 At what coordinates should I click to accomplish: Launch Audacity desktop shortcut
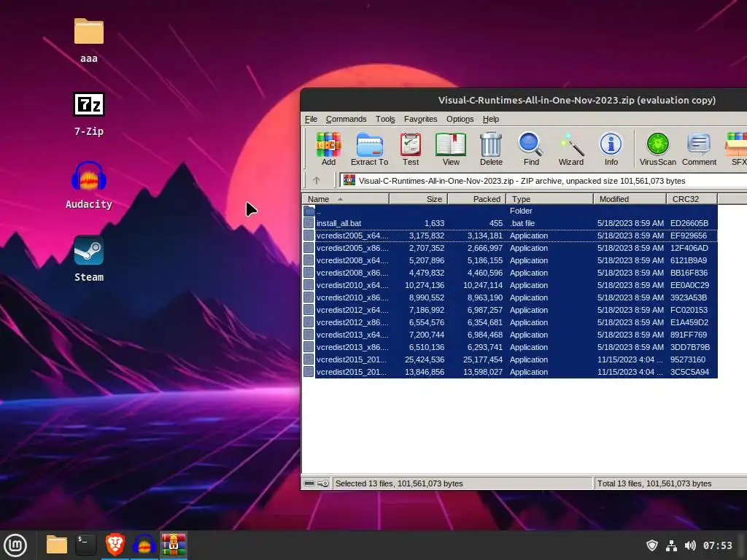pos(88,186)
